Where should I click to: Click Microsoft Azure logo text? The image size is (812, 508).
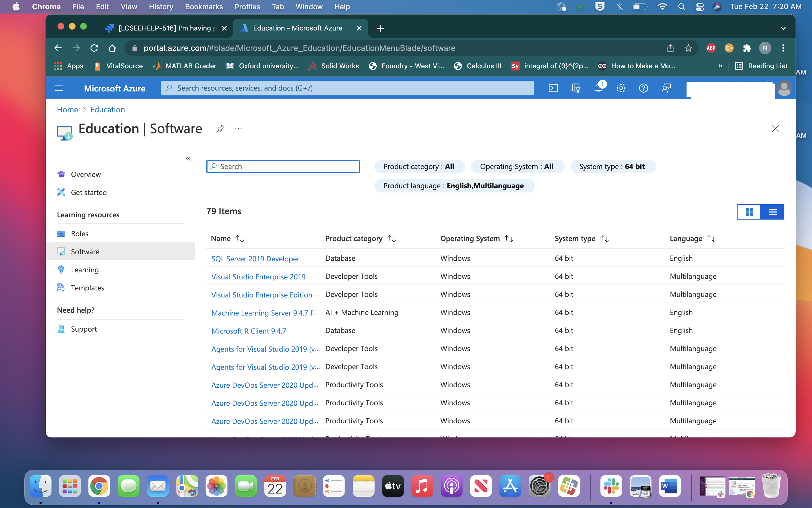tap(115, 88)
